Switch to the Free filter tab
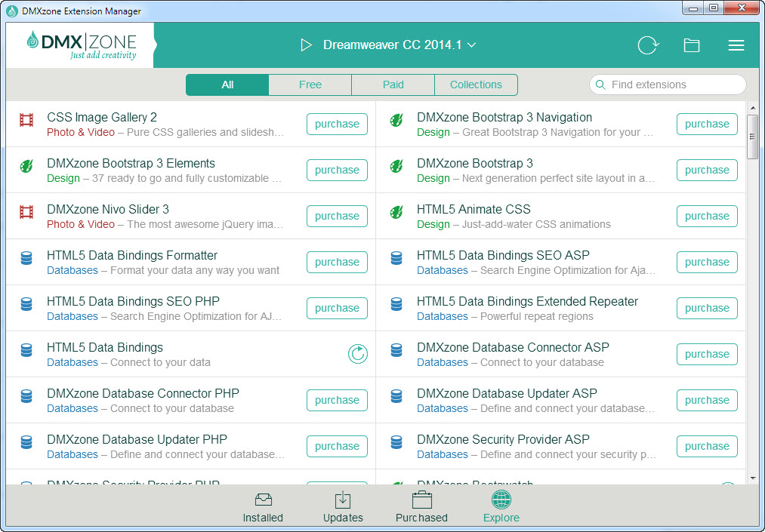The width and height of the screenshot is (765, 532). point(310,85)
